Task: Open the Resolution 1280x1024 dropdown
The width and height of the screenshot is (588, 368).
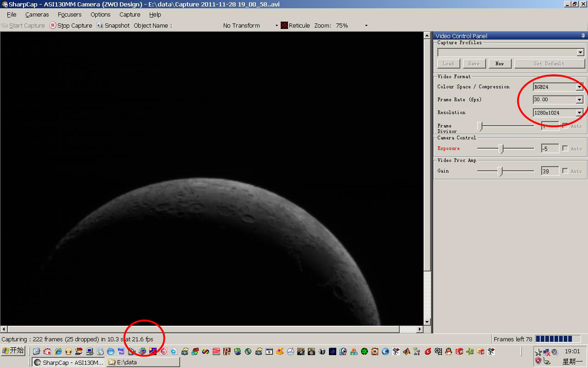Action: pos(579,112)
